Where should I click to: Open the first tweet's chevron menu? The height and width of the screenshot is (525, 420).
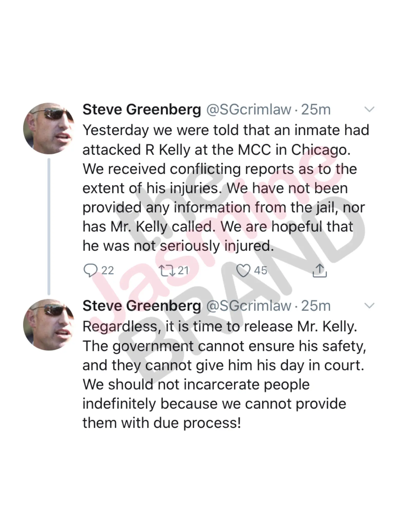click(x=369, y=110)
